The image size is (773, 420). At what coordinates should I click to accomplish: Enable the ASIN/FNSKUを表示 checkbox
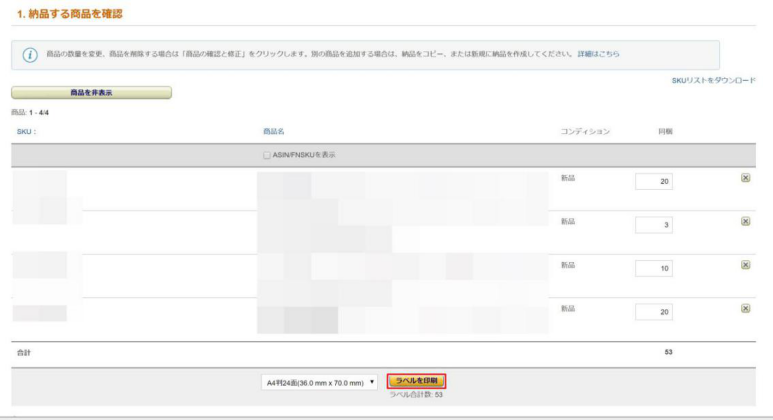[267, 155]
